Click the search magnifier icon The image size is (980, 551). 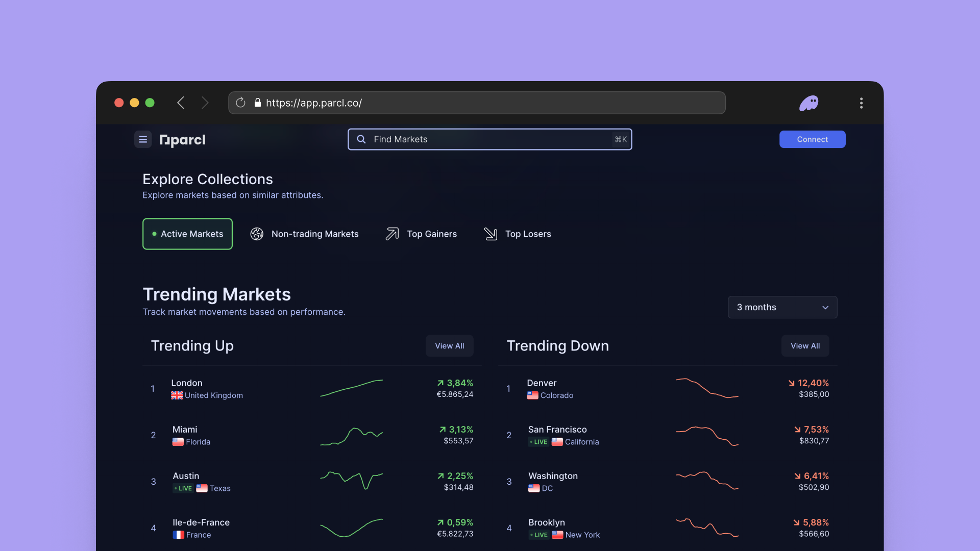[x=361, y=139]
